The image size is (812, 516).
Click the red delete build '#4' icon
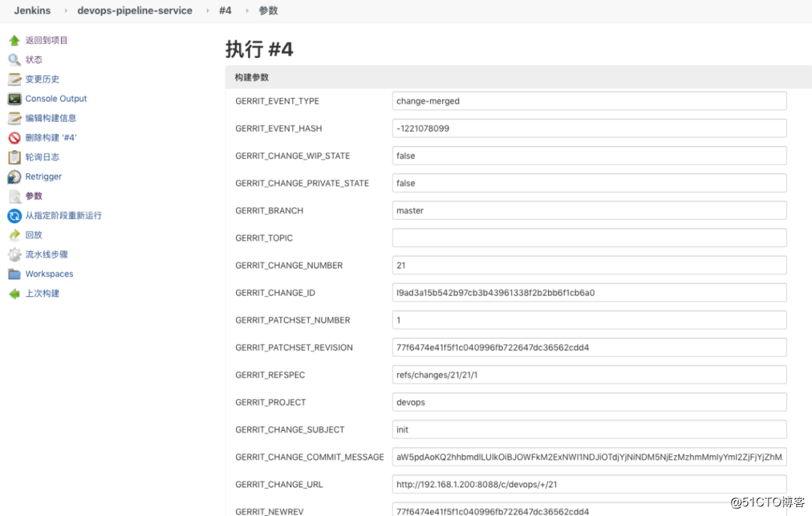coord(14,138)
